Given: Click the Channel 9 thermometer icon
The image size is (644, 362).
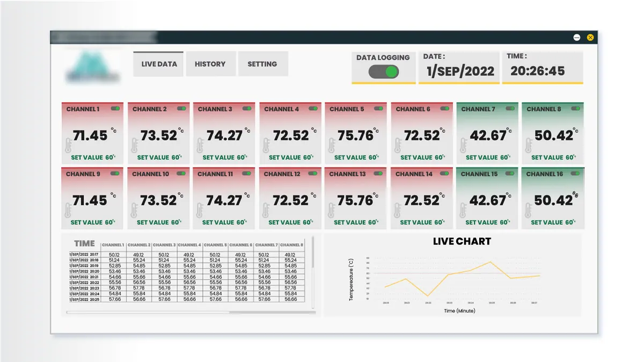Looking at the screenshot, I should pyautogui.click(x=68, y=211).
